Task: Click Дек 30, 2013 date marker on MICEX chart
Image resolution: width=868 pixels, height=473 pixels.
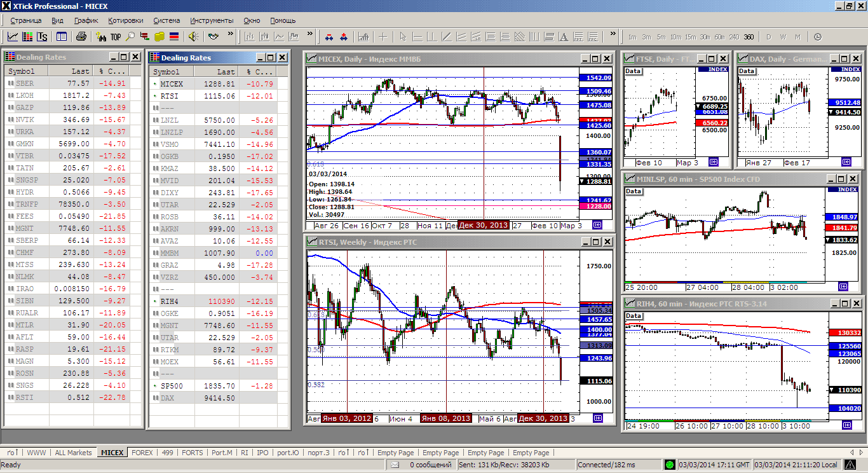Action: click(x=484, y=225)
